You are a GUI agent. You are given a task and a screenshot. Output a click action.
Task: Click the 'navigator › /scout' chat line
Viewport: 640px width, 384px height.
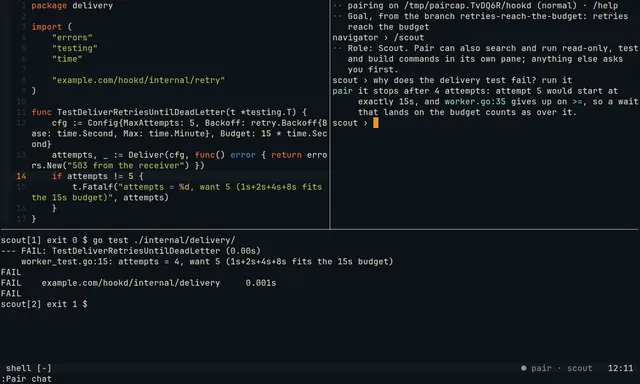378,38
